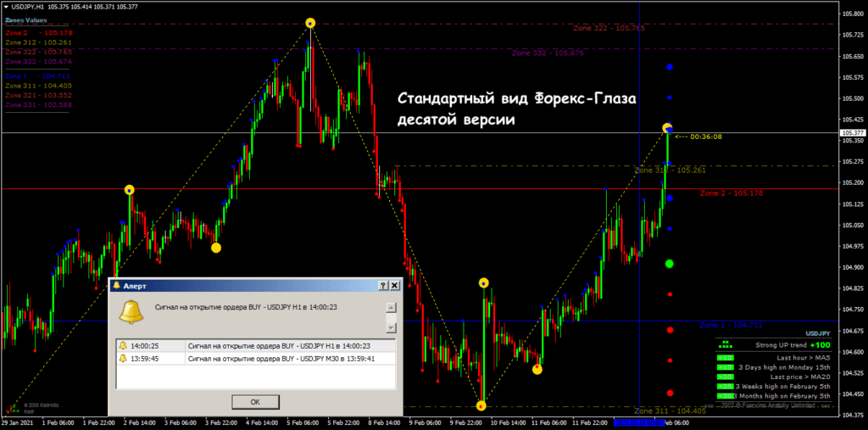Close the Алерт dialog window
Viewport: 868px width, 430px height.
395,287
